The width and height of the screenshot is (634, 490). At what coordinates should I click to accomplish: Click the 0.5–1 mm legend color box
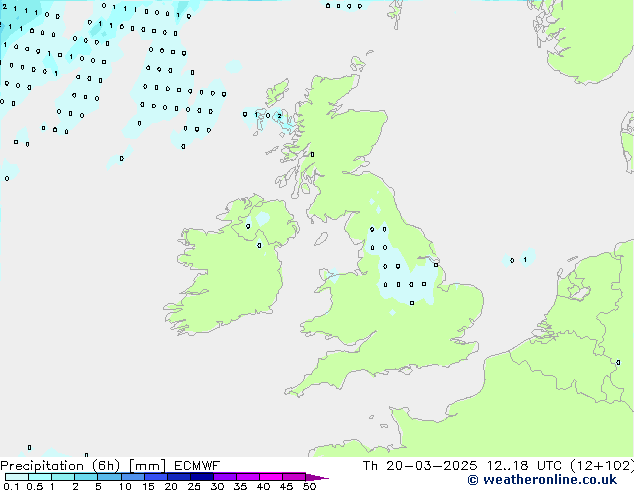(x=40, y=477)
